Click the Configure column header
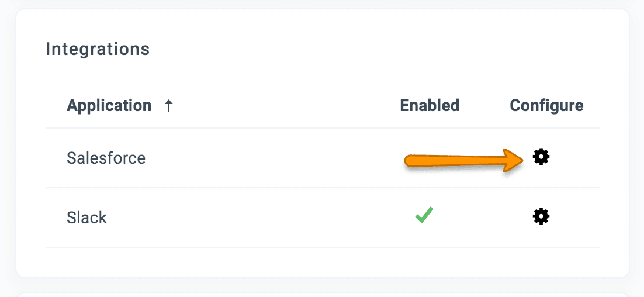 [546, 106]
